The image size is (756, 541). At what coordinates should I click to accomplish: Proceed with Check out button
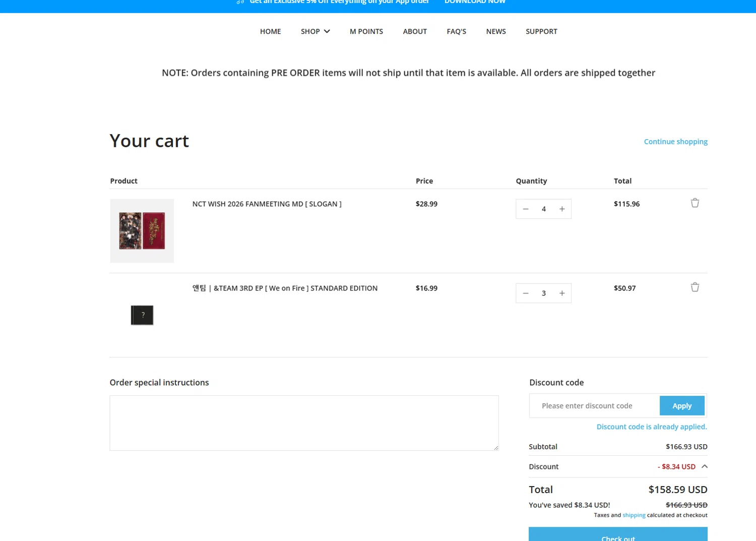618,534
